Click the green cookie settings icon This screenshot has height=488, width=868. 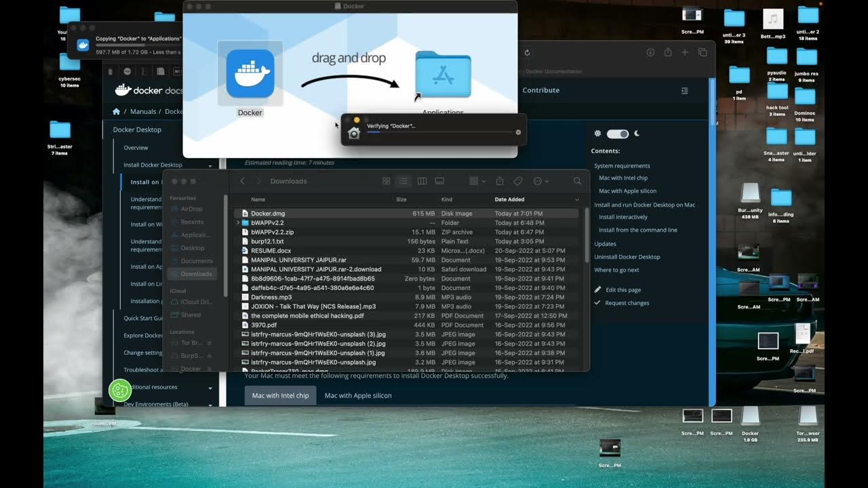point(120,390)
